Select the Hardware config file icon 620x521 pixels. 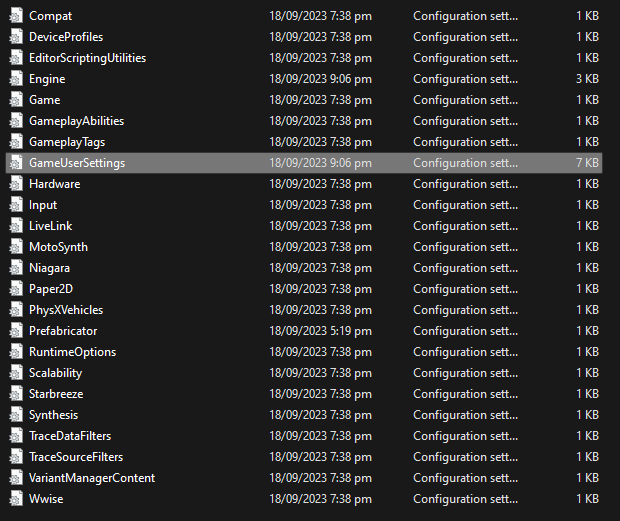[16, 184]
